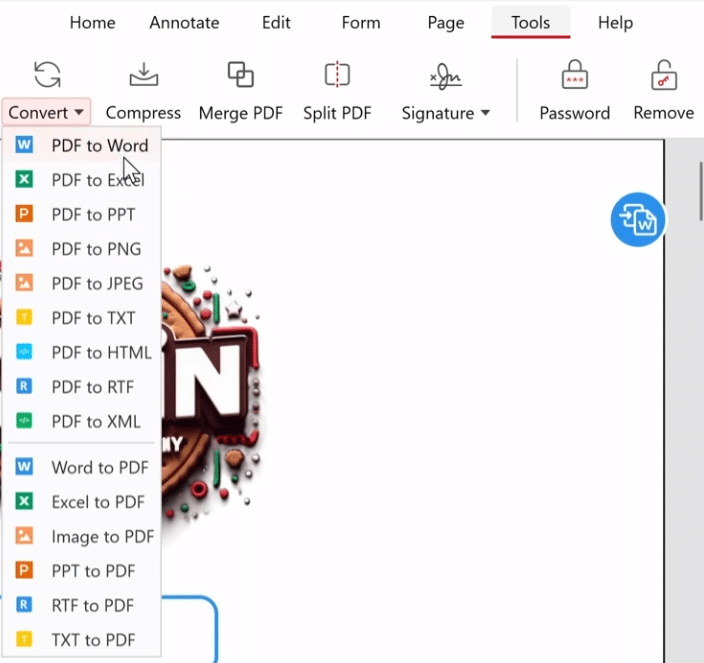This screenshot has height=663, width=704.
Task: Choose Excel to PDF option
Action: 82,502
